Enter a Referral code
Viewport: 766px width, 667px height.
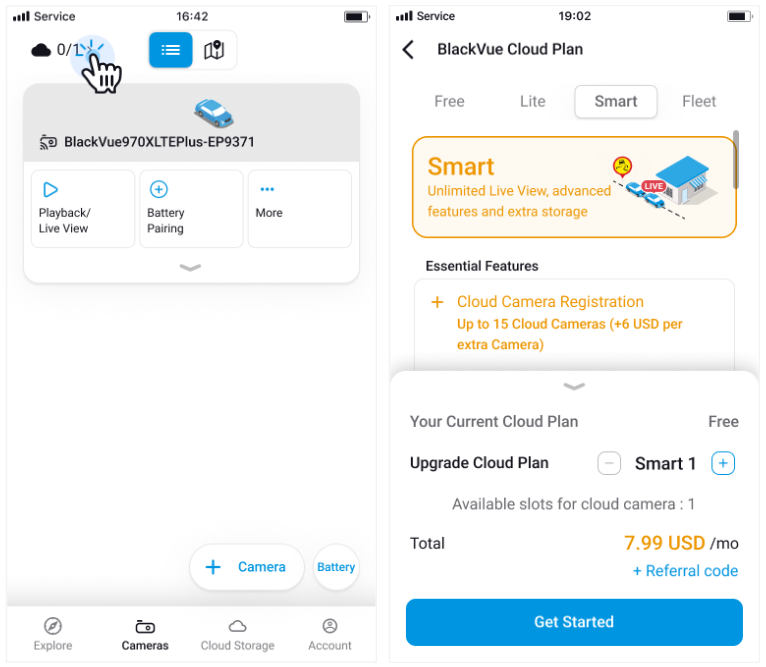coord(685,571)
